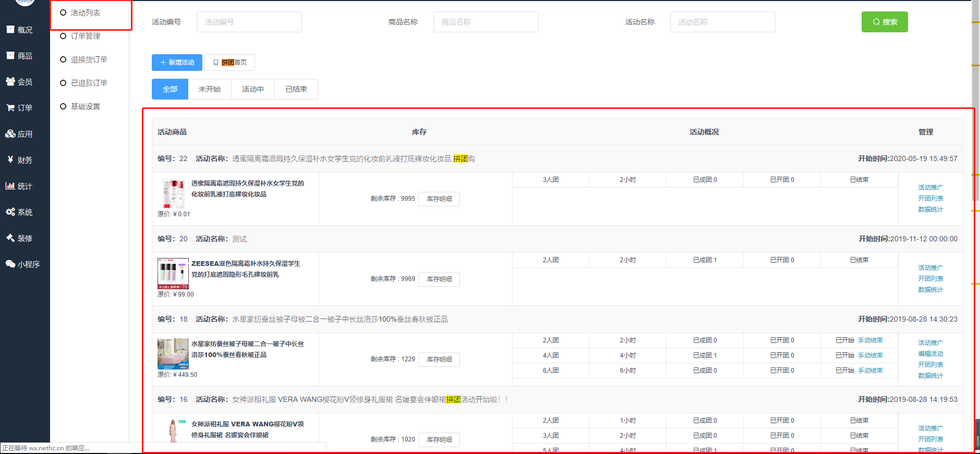Open 统计 statistics section
The width and height of the screenshot is (980, 454).
[19, 186]
